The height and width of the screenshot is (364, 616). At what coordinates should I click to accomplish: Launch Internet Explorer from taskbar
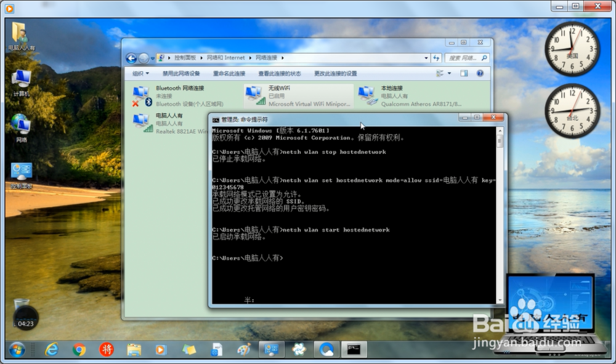[52, 349]
